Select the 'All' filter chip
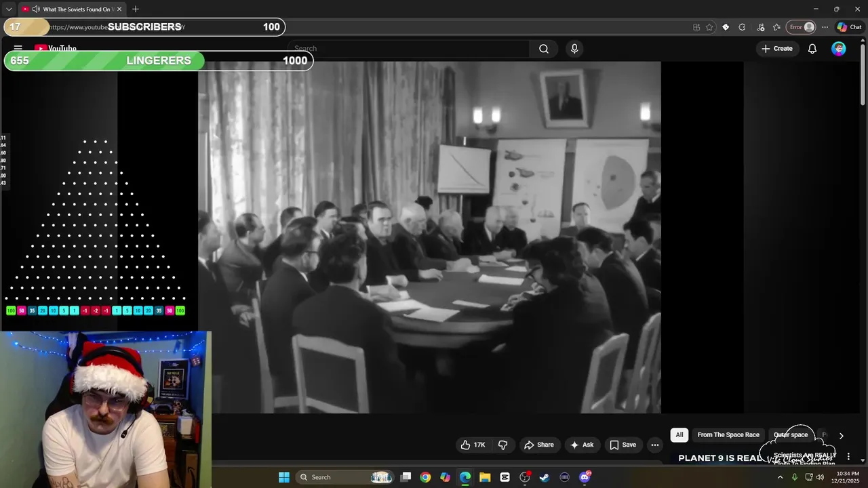Image resolution: width=868 pixels, height=488 pixels. 679,435
